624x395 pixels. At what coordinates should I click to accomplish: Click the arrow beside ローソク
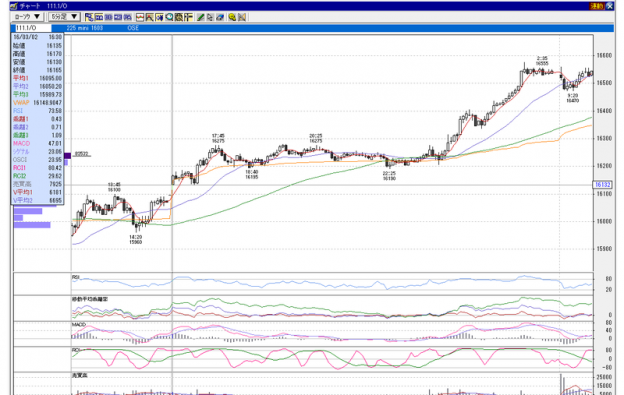tap(37, 17)
